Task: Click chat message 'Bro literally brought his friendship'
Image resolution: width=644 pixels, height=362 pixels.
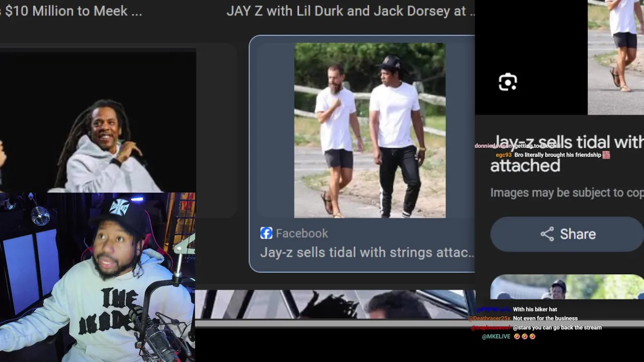Action: [x=557, y=155]
